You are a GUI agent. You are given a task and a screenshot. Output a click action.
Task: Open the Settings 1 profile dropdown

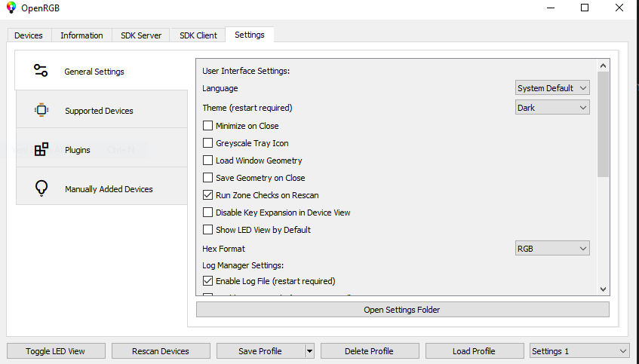[579, 351]
